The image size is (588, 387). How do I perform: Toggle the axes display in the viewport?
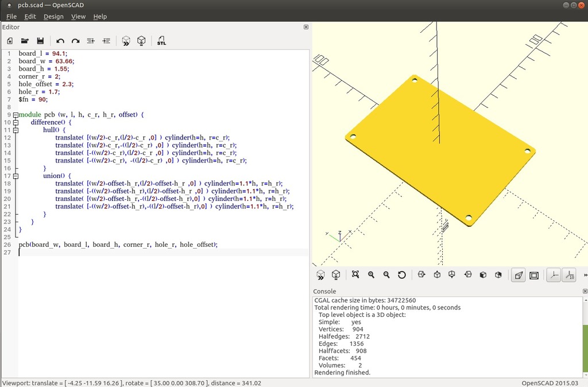pos(554,275)
